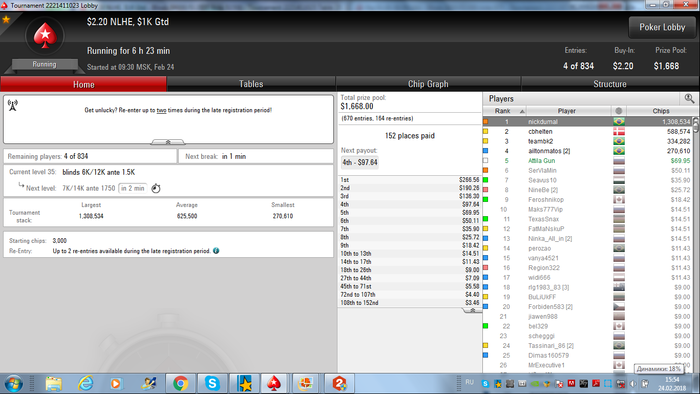Open Skype from taskbar
This screenshot has width=700, height=394.
coord(212,384)
